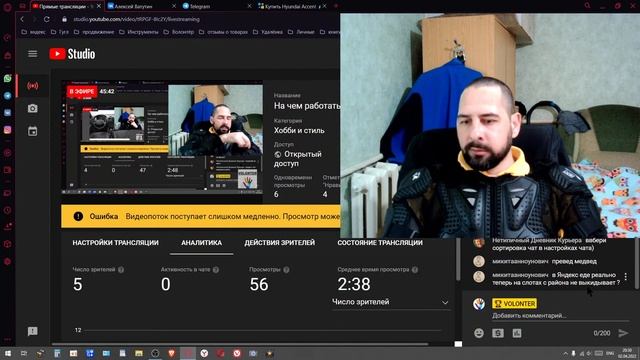The width and height of the screenshot is (640, 360).
Task: Click the padlock site info icon
Action: tap(64, 19)
